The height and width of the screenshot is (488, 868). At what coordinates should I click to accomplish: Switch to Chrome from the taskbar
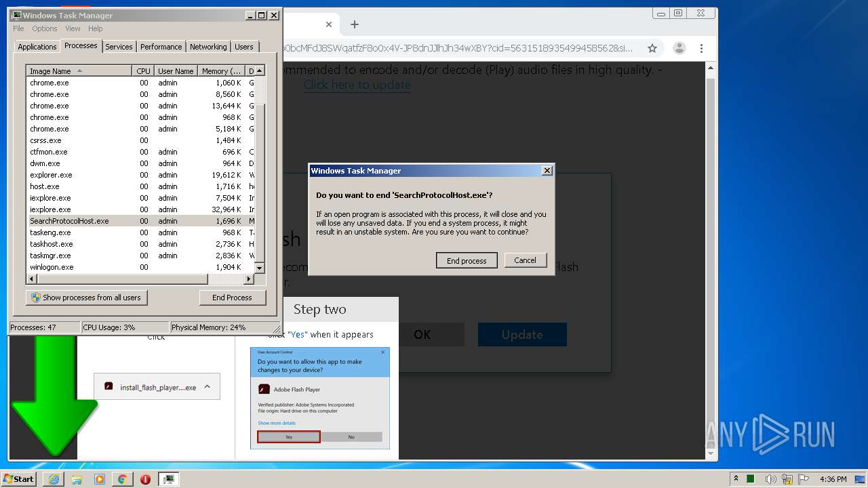[122, 479]
